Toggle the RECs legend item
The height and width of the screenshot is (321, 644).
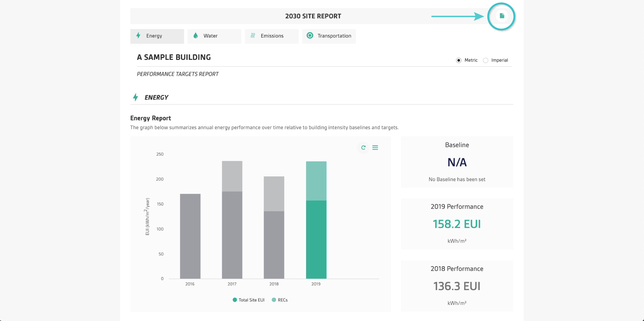point(280,300)
